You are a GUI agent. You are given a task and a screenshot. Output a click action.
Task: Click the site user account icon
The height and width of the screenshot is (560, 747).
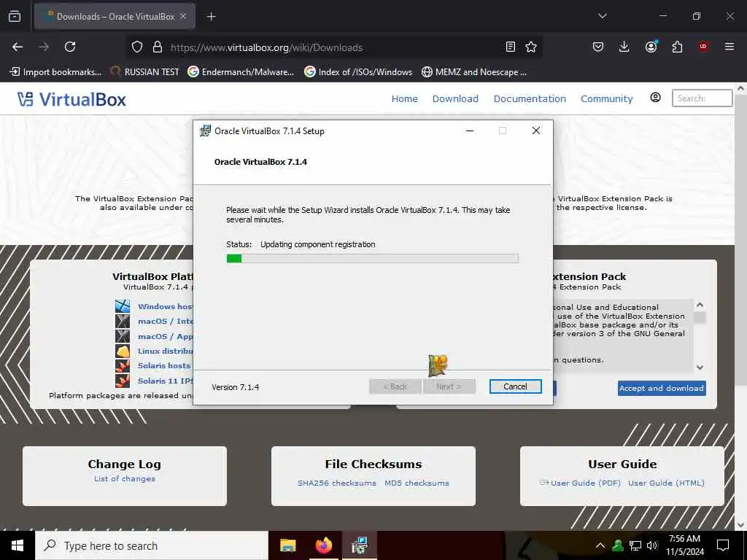(x=656, y=98)
